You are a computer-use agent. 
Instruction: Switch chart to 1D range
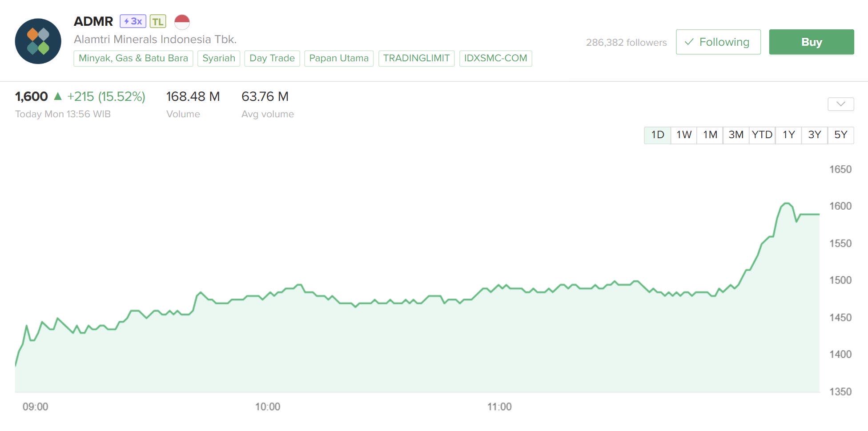point(657,135)
